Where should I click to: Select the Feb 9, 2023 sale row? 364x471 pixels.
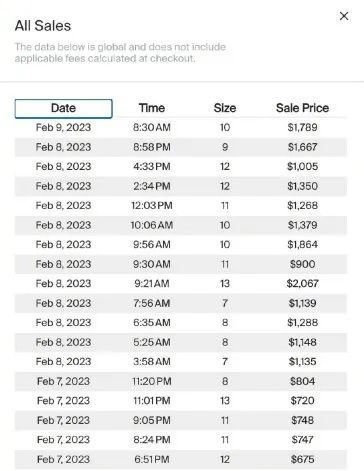click(181, 127)
